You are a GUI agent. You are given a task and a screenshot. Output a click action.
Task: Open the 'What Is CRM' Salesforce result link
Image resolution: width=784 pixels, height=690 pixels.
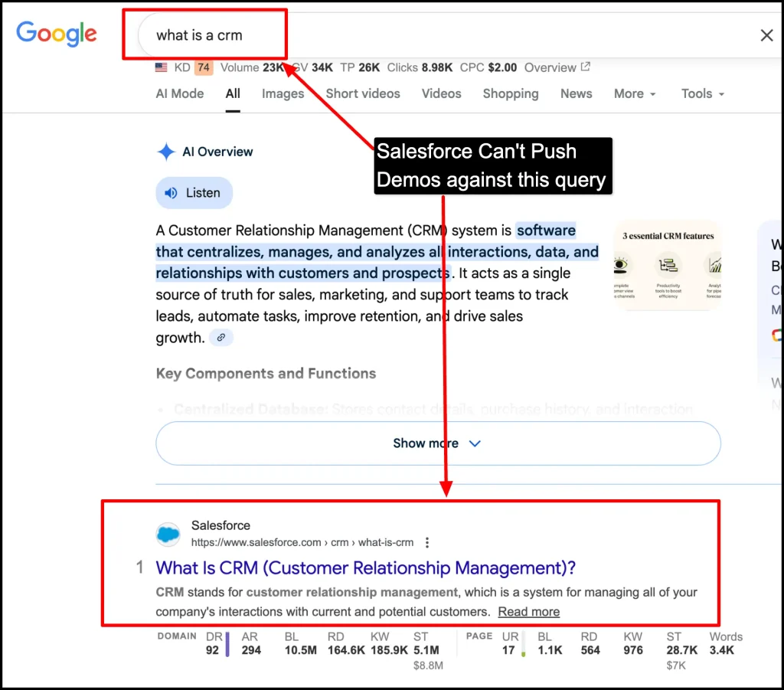tap(364, 567)
